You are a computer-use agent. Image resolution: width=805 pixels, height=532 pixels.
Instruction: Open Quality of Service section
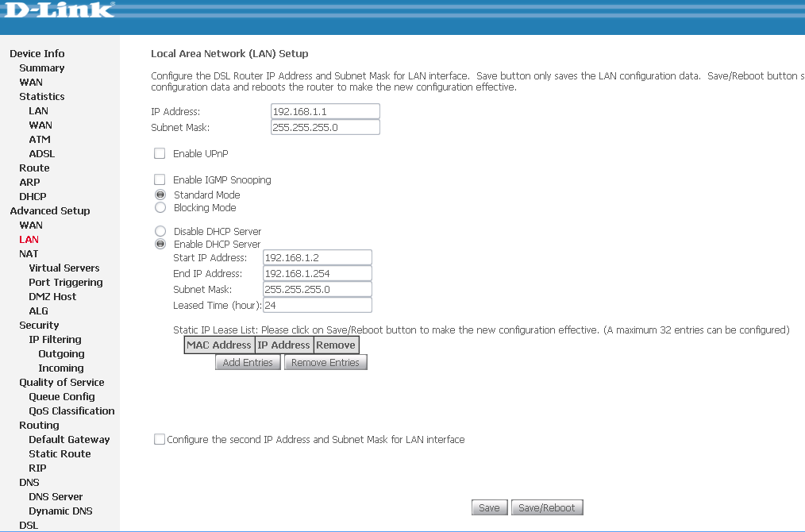pos(62,383)
